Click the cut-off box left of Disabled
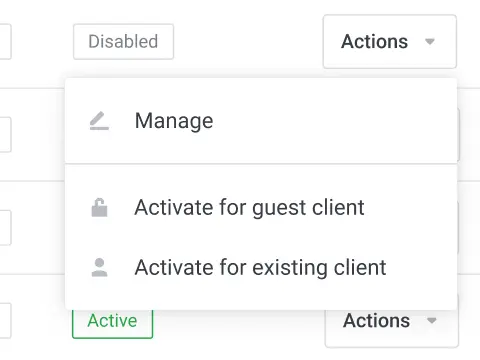The width and height of the screenshot is (480, 360). (5, 42)
